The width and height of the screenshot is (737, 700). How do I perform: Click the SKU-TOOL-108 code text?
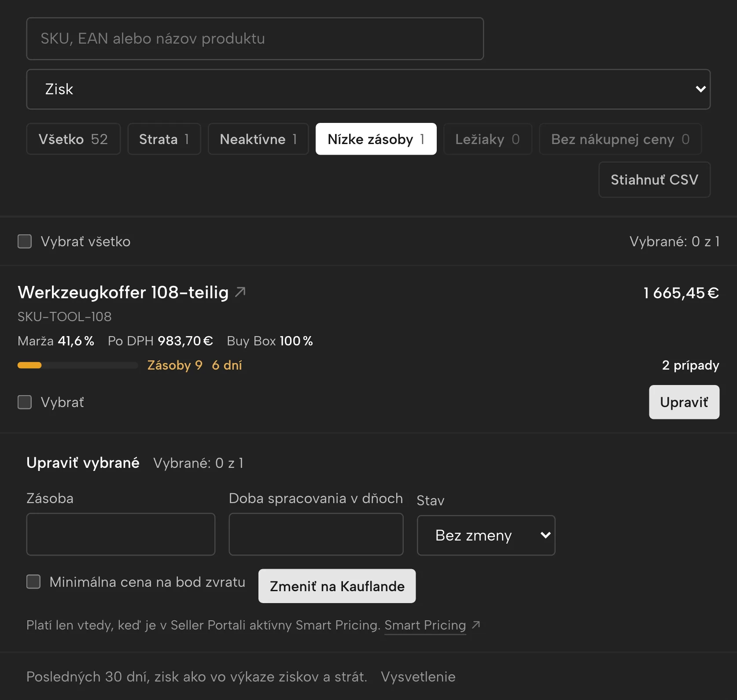[65, 317]
